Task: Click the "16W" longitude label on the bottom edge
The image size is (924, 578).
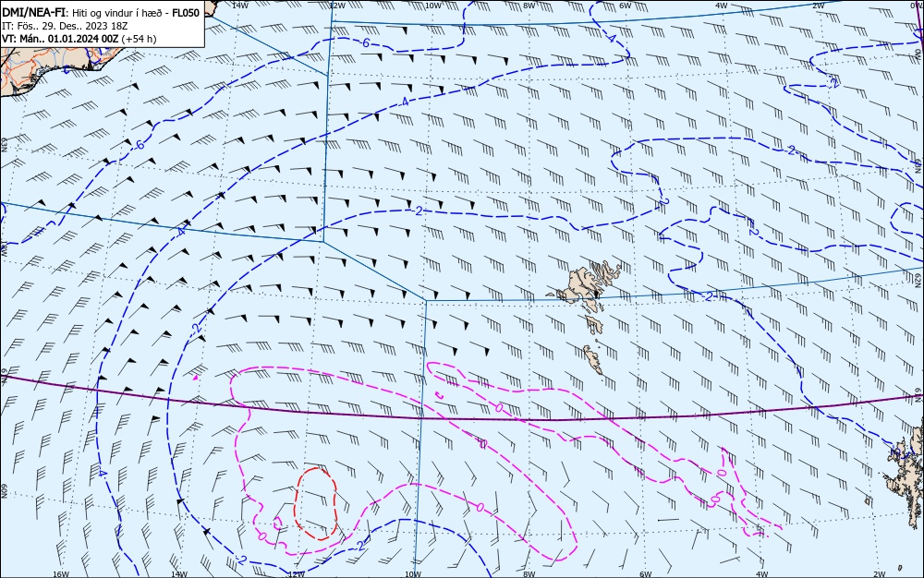Action: pos(61,574)
